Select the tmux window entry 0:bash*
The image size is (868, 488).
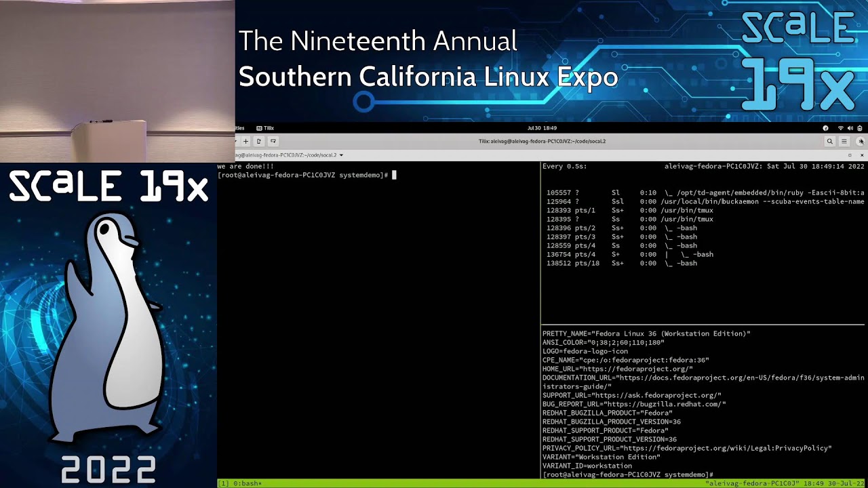246,484
